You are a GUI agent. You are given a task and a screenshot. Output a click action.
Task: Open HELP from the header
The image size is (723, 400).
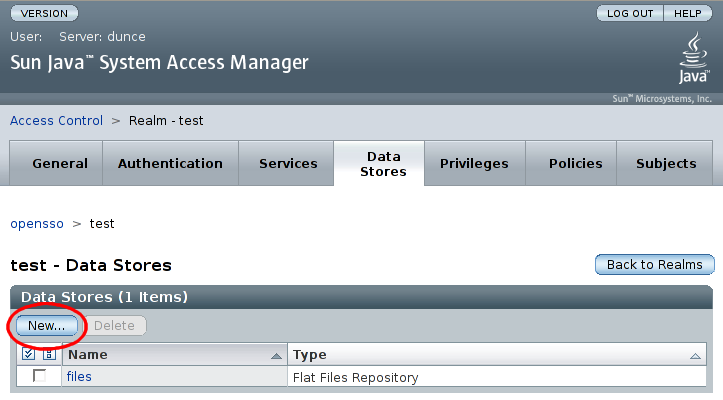687,13
